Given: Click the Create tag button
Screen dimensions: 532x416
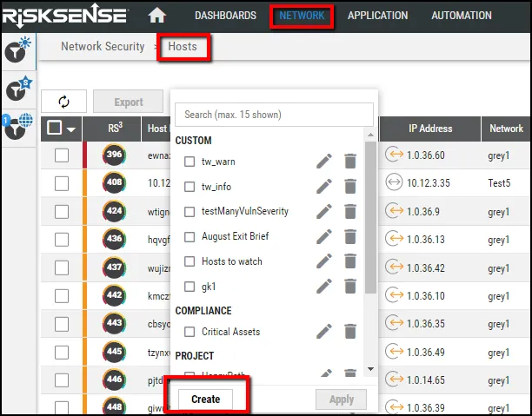Looking at the screenshot, I should (x=205, y=399).
